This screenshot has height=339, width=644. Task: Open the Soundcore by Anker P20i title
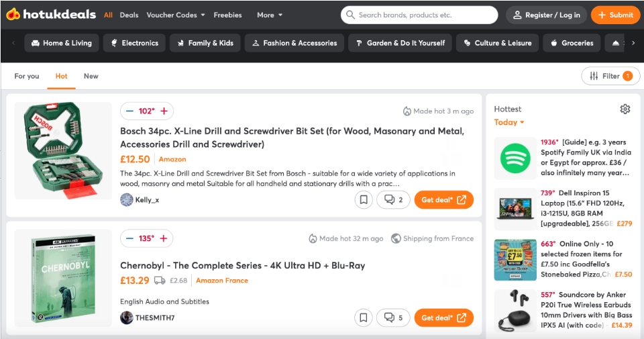(586, 310)
